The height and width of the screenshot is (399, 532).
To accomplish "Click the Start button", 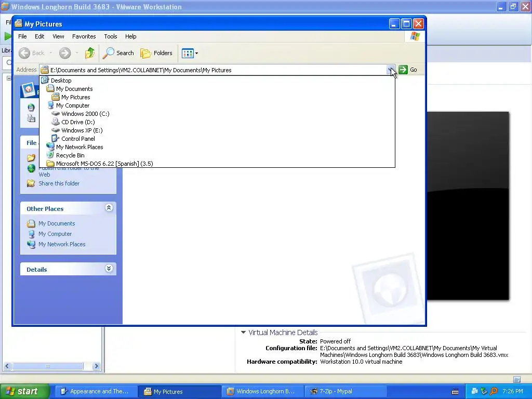I will (24, 391).
